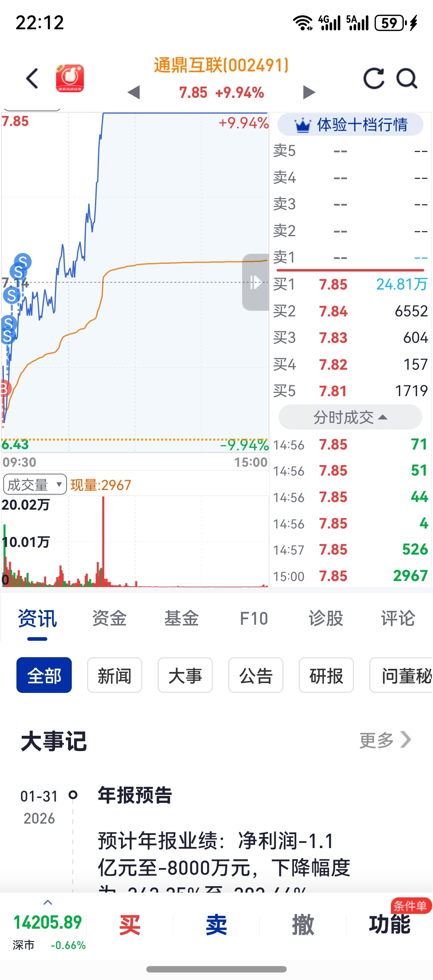Select the 公告 filter chip
Viewport: 433px width, 980px height.
[256, 675]
